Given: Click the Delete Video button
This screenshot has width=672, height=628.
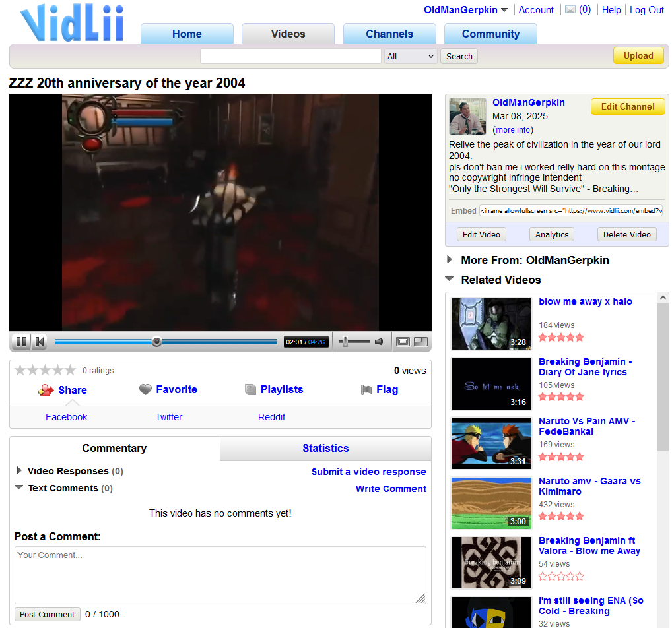Looking at the screenshot, I should click(x=627, y=234).
